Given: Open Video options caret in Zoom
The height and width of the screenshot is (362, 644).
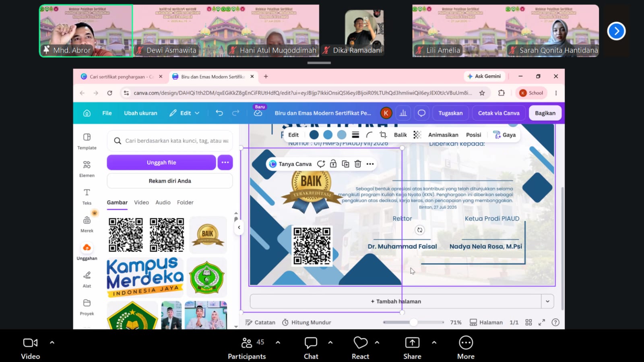Looking at the screenshot, I should [52, 343].
